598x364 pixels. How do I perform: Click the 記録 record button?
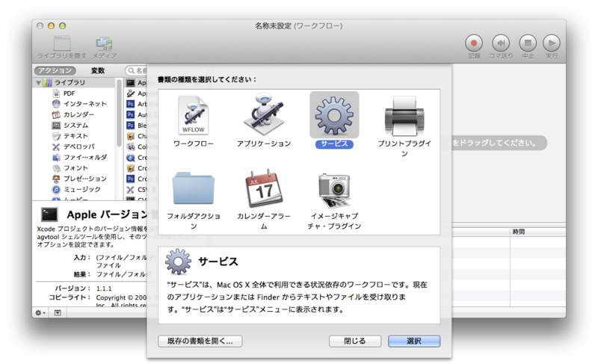click(474, 43)
